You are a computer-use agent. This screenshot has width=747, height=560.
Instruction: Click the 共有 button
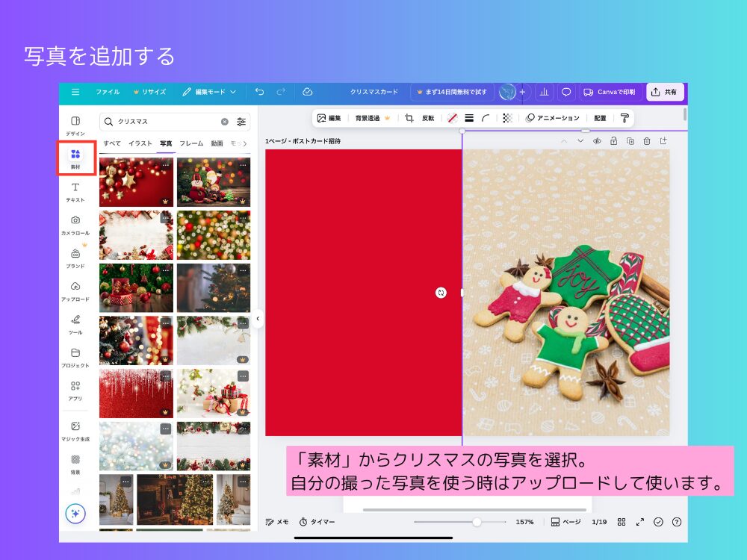tap(664, 92)
